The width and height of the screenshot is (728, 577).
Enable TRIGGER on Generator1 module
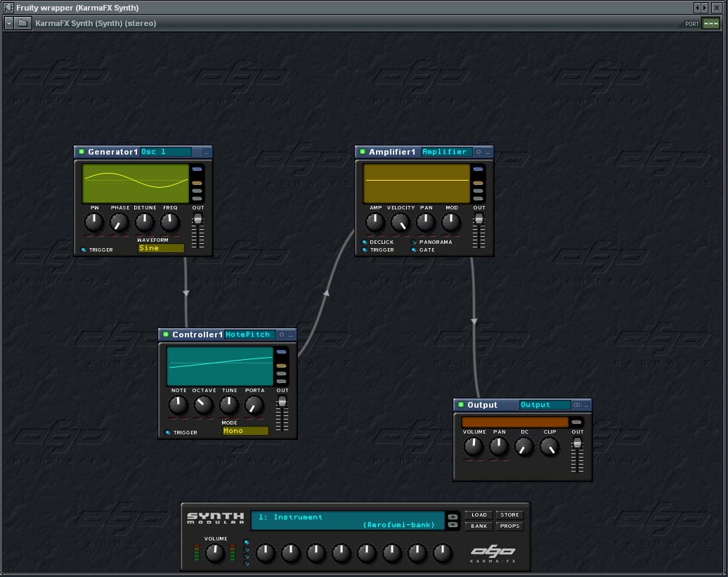[x=84, y=249]
